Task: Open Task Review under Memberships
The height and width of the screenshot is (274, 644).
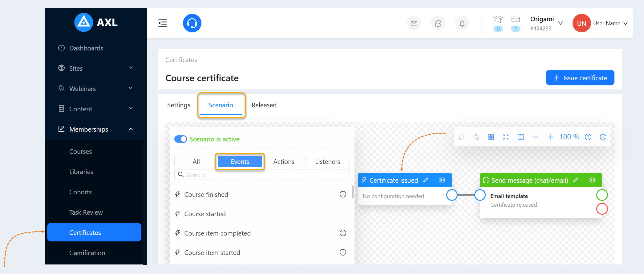Action: point(86,212)
